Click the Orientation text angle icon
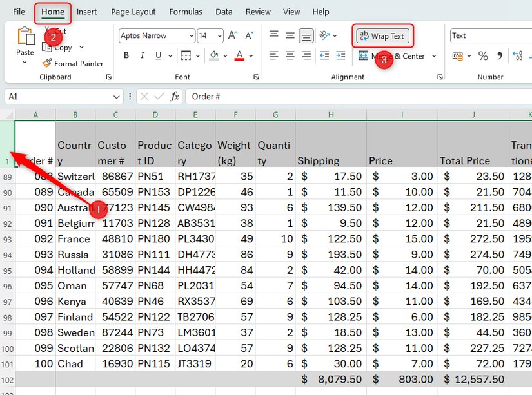The image size is (532, 395). point(324,36)
